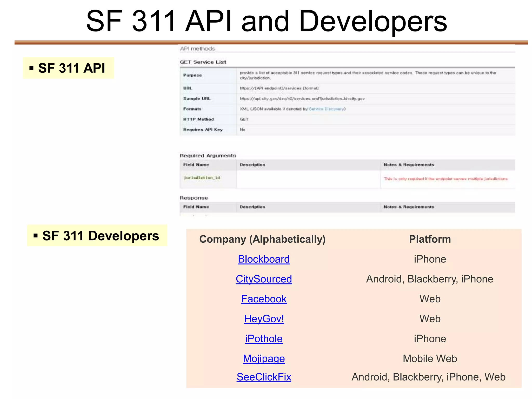Click the iPhone platform cell for iPothole
The height and width of the screenshot is (399, 532).
tap(430, 339)
